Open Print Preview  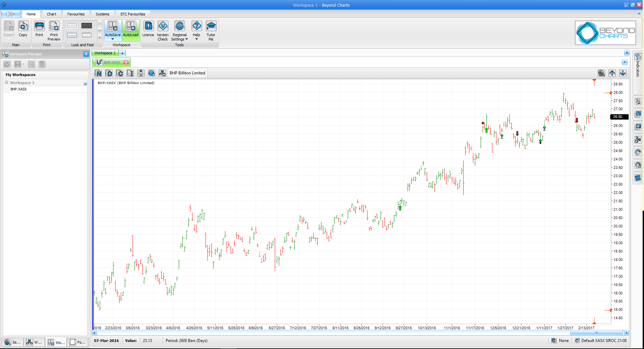54,31
